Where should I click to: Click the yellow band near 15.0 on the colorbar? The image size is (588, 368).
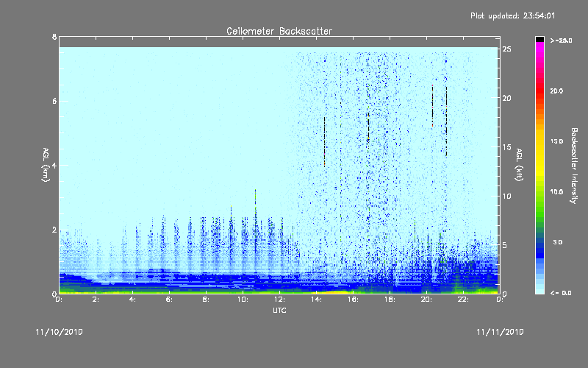tap(539, 143)
